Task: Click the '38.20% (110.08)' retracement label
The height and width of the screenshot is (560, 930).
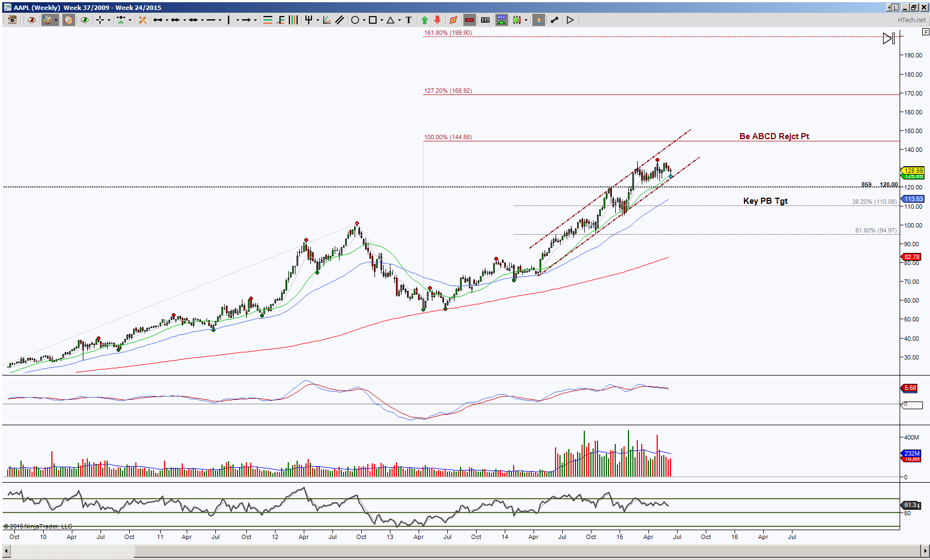Action: 874,202
